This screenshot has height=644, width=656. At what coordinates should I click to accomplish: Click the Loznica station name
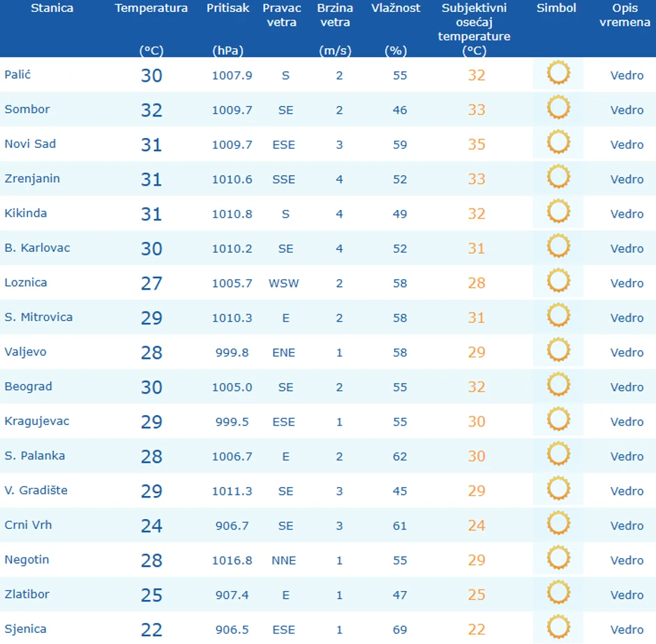click(26, 283)
